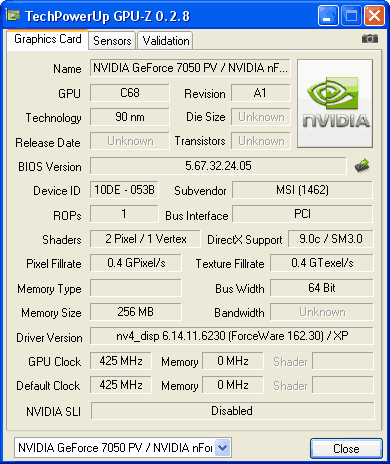Viewport: 390px width, 464px height.
Task: Click the Technology field showing 90 nm
Action: tap(130, 117)
